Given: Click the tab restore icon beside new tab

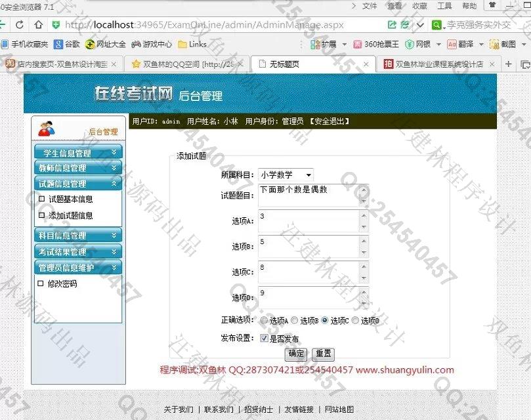Looking at the screenshot, I should pyautogui.click(x=525, y=64).
